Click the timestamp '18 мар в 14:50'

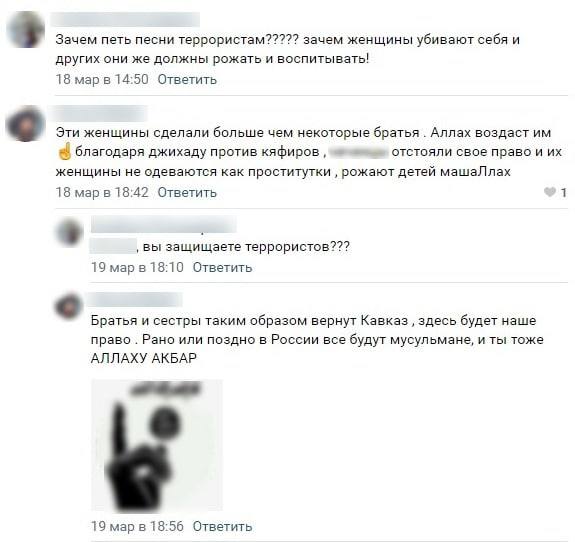click(x=102, y=80)
